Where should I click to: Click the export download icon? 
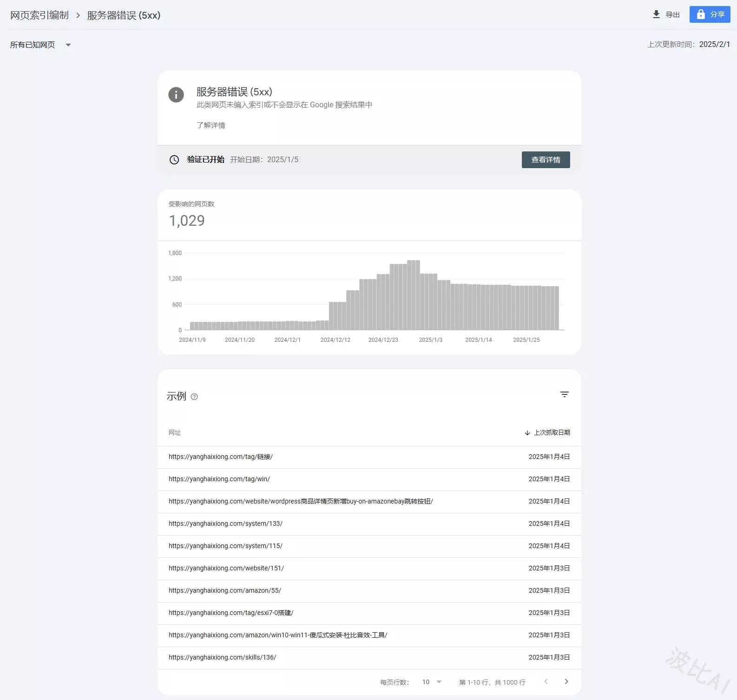[656, 14]
